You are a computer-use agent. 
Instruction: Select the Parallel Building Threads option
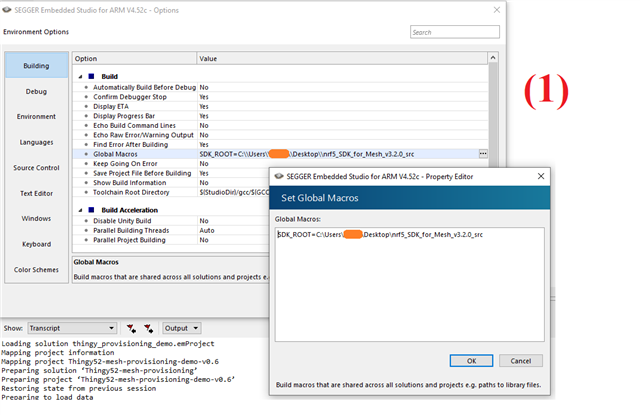131,231
